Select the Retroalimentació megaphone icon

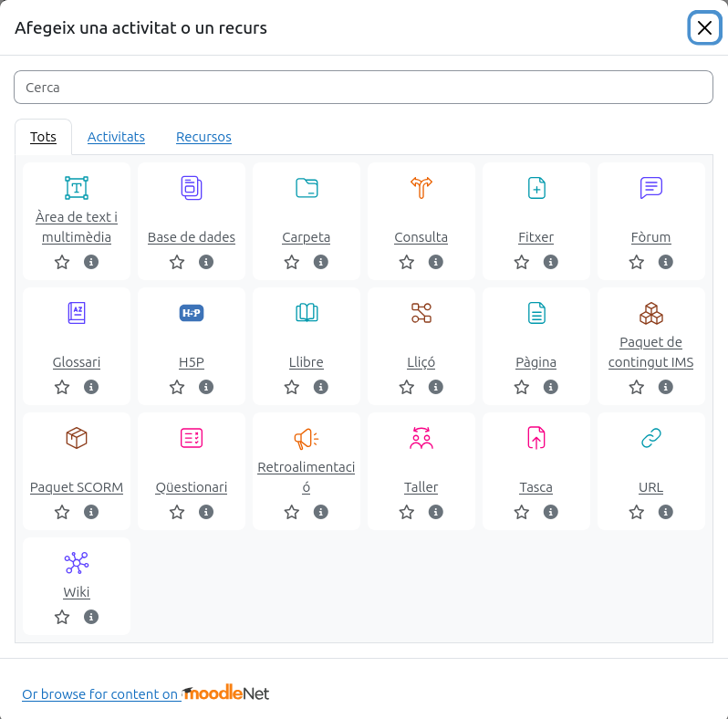coord(307,438)
